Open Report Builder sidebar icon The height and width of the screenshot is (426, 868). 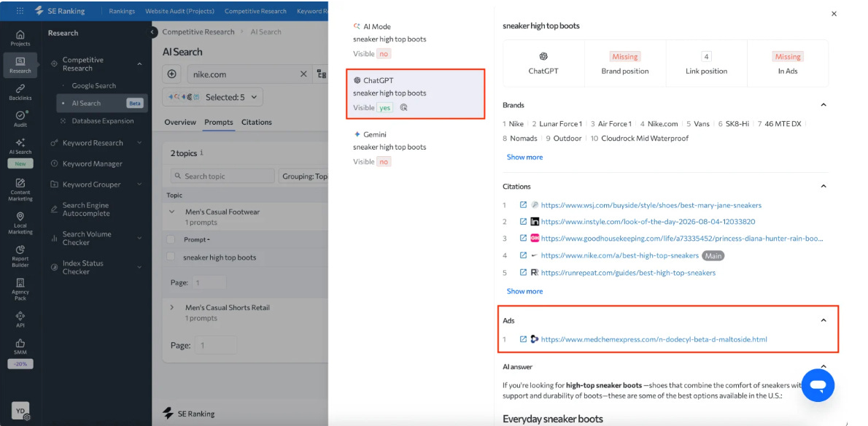(20, 257)
